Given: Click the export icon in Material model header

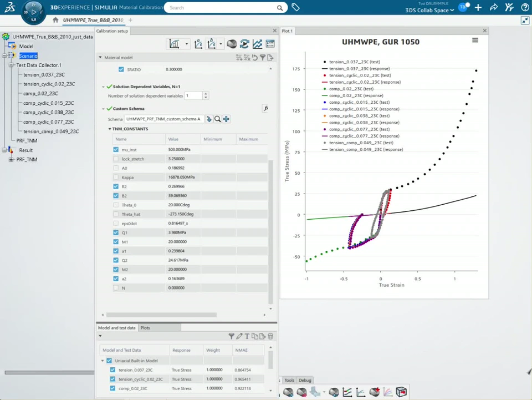Looking at the screenshot, I should pyautogui.click(x=270, y=58).
